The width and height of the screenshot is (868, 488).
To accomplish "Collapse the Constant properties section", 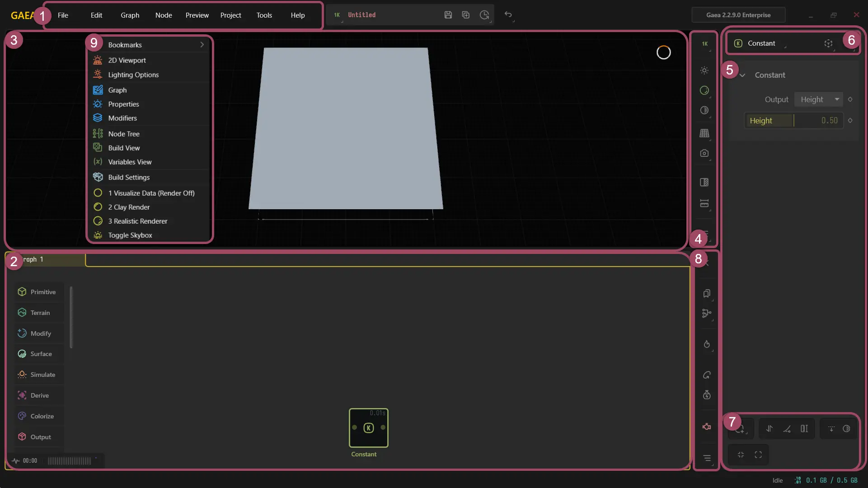I will pos(741,75).
